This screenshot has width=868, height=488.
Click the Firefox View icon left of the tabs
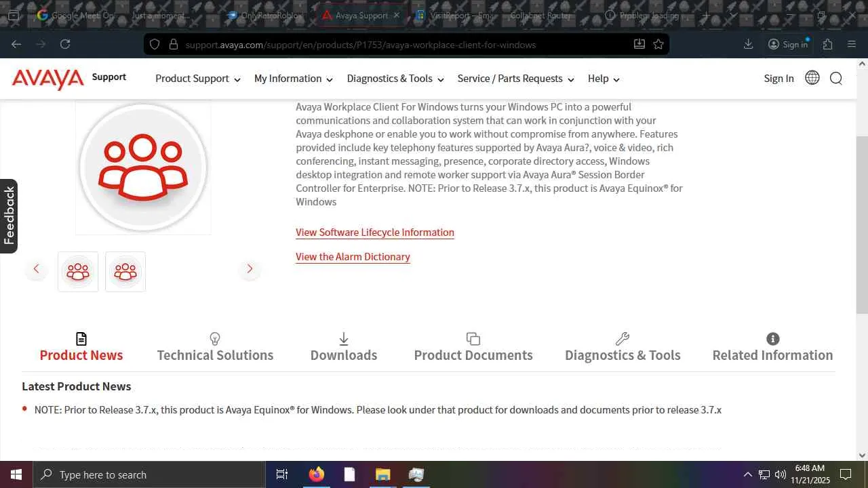pyautogui.click(x=14, y=15)
